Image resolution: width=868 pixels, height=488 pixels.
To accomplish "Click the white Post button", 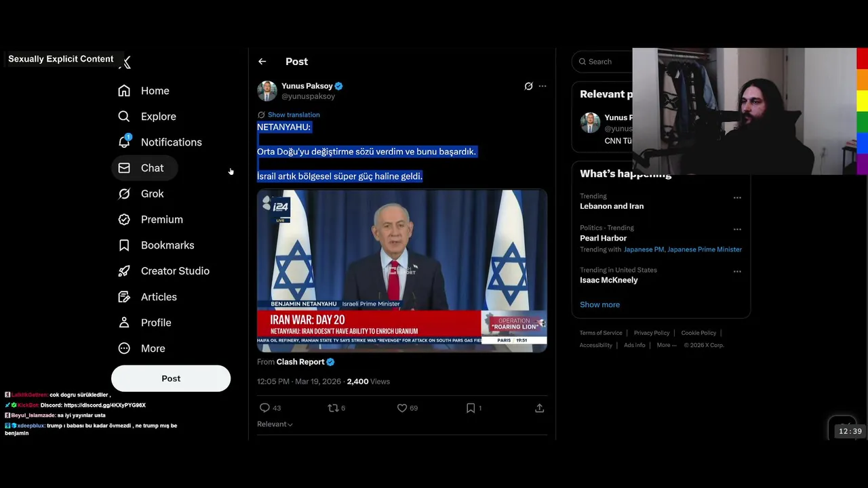I will (x=171, y=378).
